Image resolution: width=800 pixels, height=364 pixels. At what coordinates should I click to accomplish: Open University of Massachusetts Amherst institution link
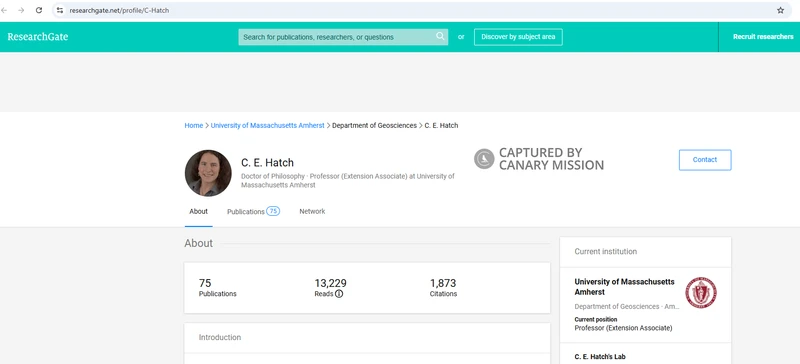point(624,287)
